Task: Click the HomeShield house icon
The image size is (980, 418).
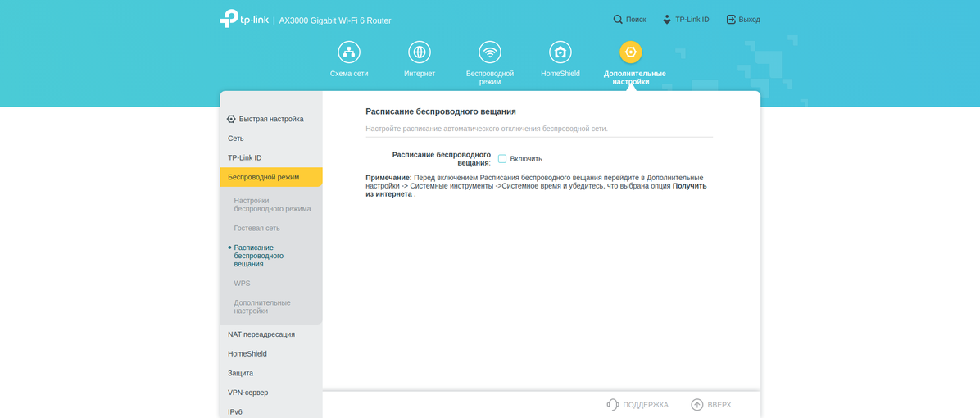Action: 560,52
